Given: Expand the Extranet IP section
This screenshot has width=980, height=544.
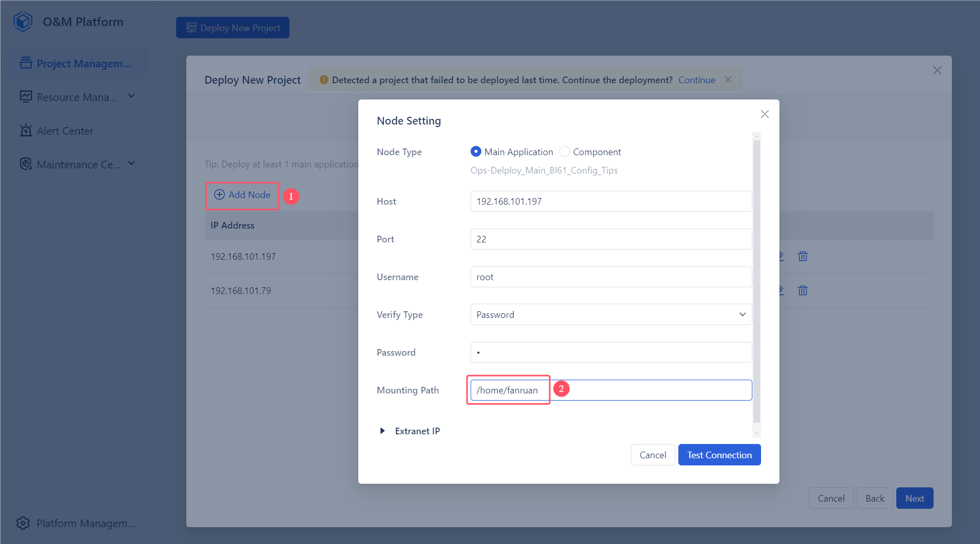Looking at the screenshot, I should click(383, 431).
